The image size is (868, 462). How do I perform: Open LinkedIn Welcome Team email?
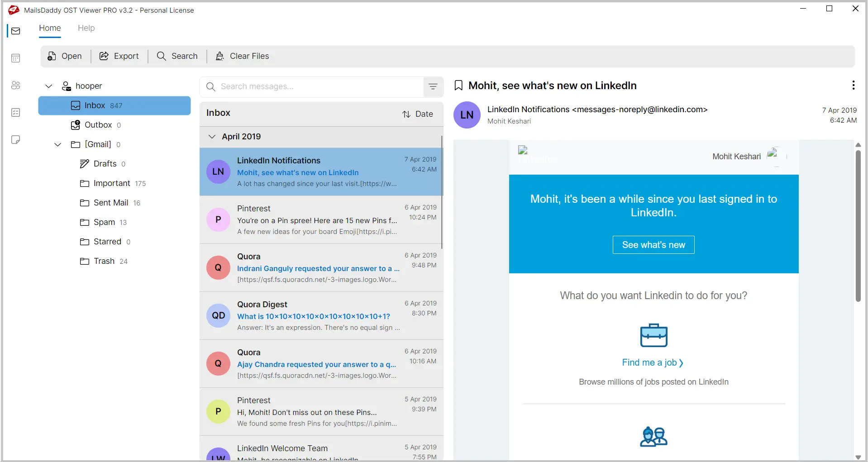point(320,449)
